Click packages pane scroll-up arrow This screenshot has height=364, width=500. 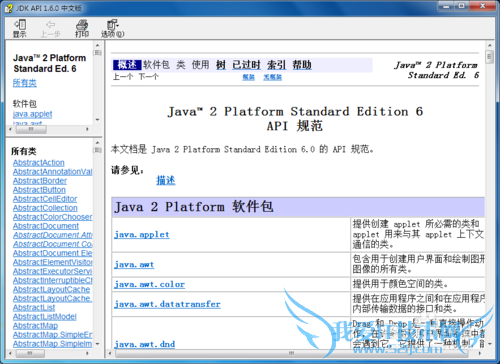pos(97,45)
